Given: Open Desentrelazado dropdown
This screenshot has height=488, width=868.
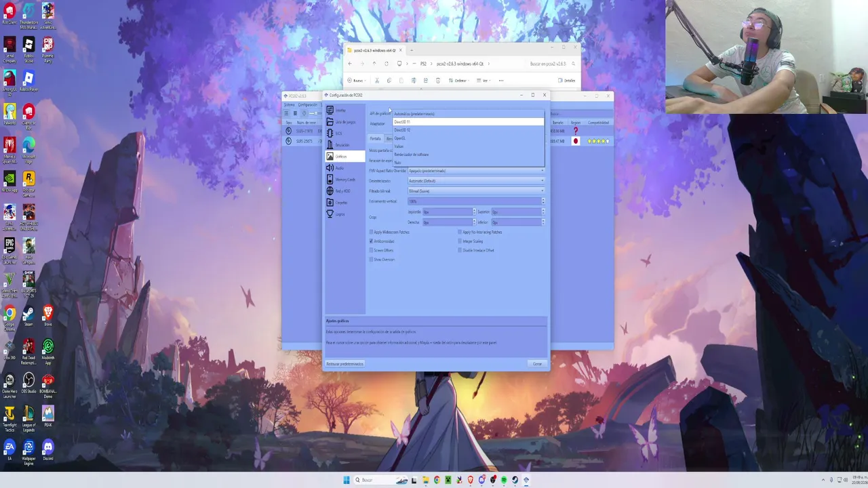Looking at the screenshot, I should [x=476, y=181].
